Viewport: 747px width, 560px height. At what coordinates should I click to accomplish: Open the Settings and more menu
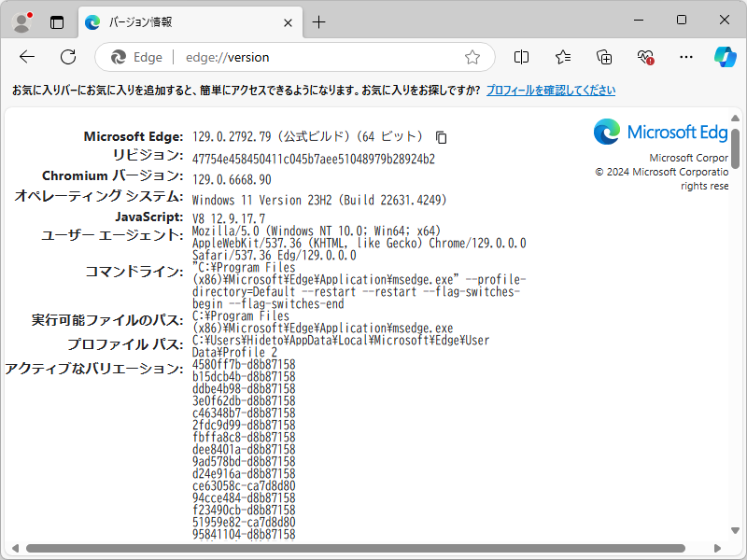[x=684, y=57]
